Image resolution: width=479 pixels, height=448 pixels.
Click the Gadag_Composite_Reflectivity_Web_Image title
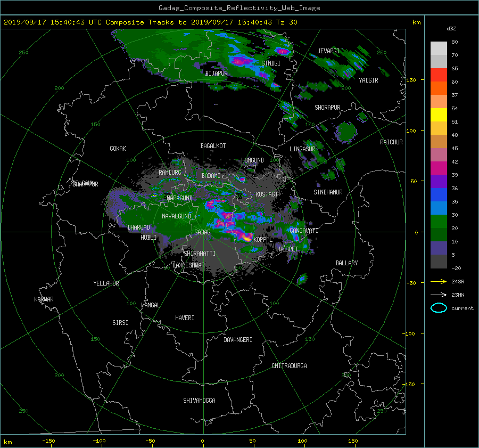pyautogui.click(x=239, y=8)
